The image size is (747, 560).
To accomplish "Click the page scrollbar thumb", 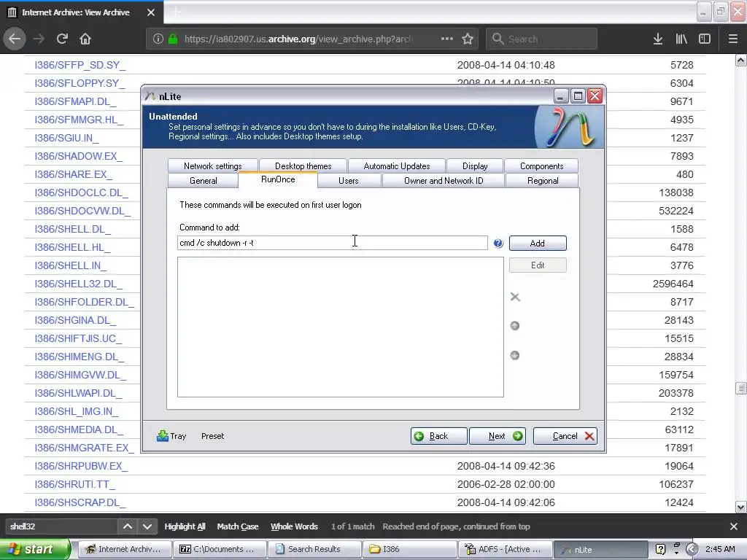I will click(x=741, y=388).
